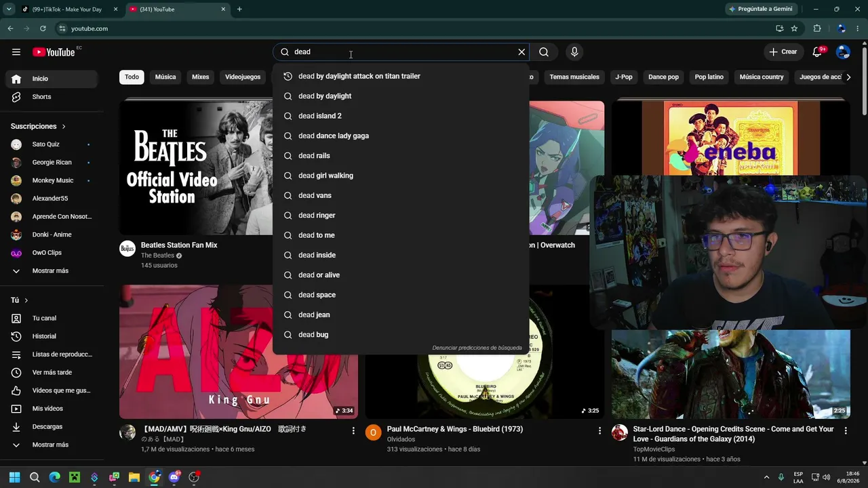Screen dimensions: 868x488
Task: Open the account avatar menu
Action: pyautogui.click(x=843, y=52)
